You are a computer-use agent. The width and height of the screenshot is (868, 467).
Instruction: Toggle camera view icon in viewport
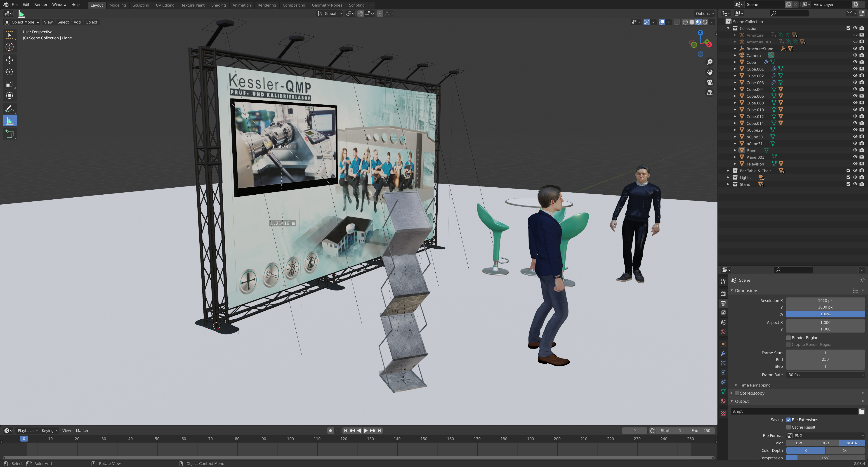click(710, 83)
